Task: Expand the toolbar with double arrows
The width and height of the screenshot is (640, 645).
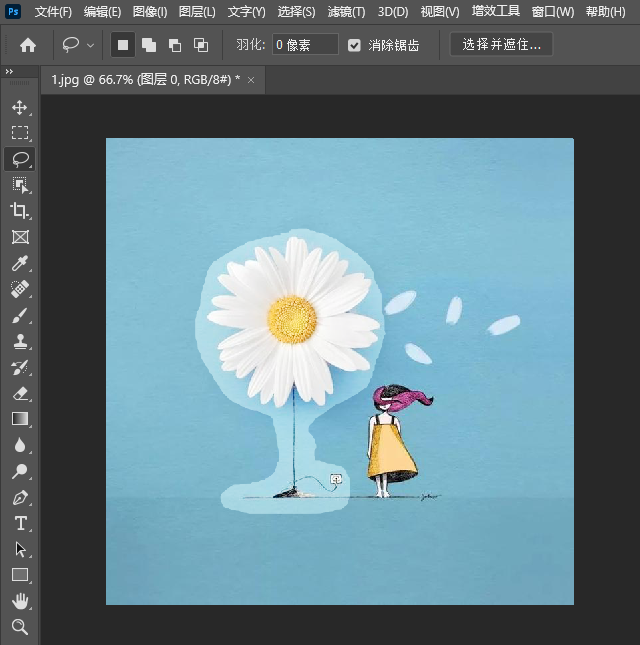Action: pyautogui.click(x=9, y=72)
